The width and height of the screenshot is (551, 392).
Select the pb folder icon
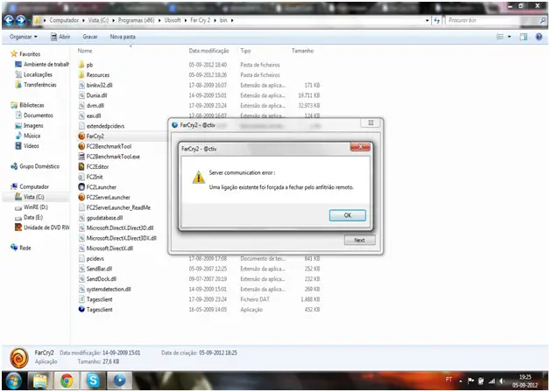[x=81, y=65]
